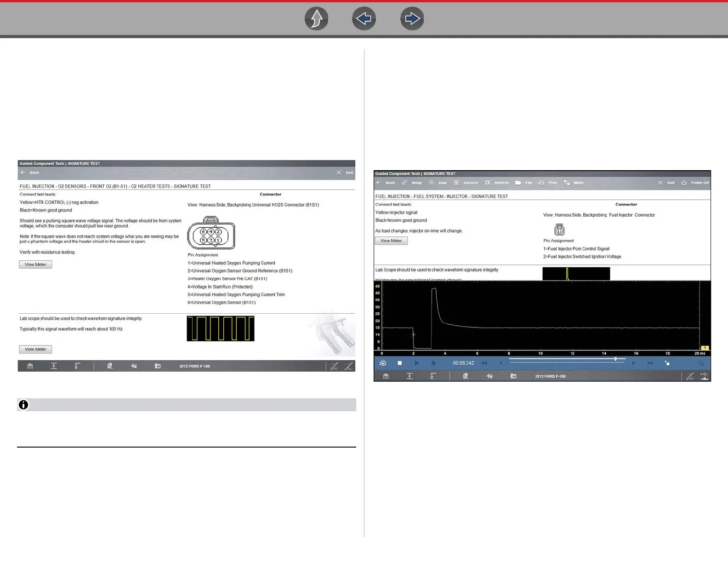Screen dimensions: 728x563
Task: Take a snapshot with the camera icon
Action: [x=383, y=363]
